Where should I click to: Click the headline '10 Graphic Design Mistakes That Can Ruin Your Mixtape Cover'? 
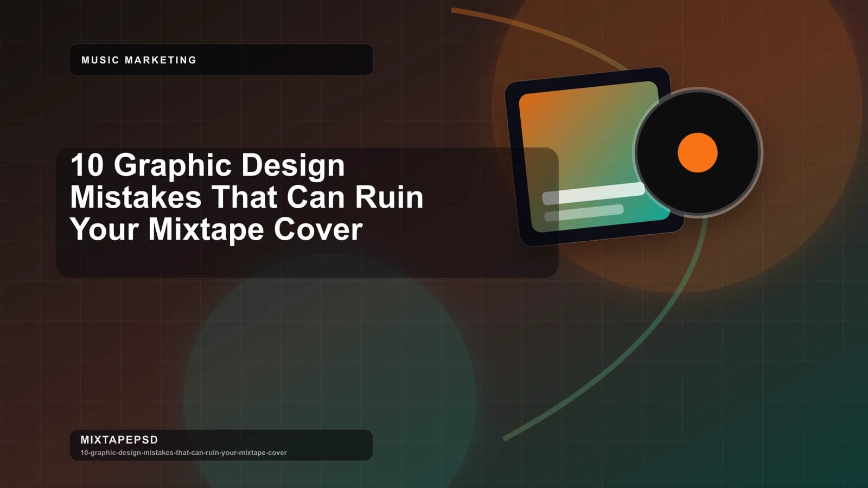pos(247,197)
